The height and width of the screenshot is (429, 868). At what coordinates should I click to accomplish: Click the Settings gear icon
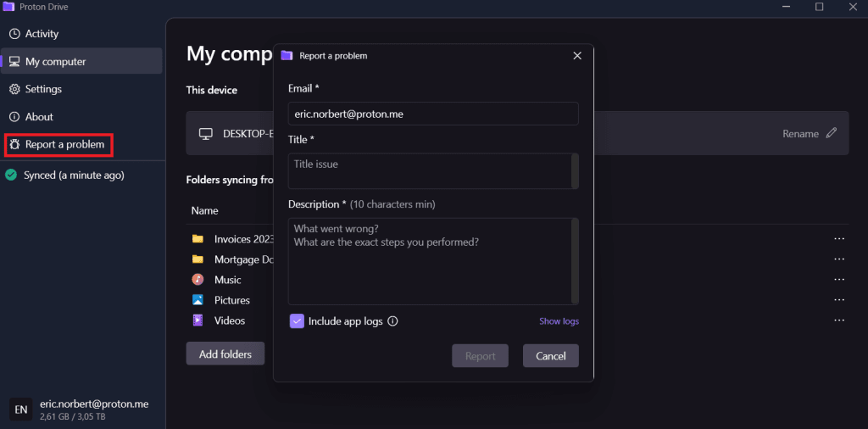[x=15, y=89]
